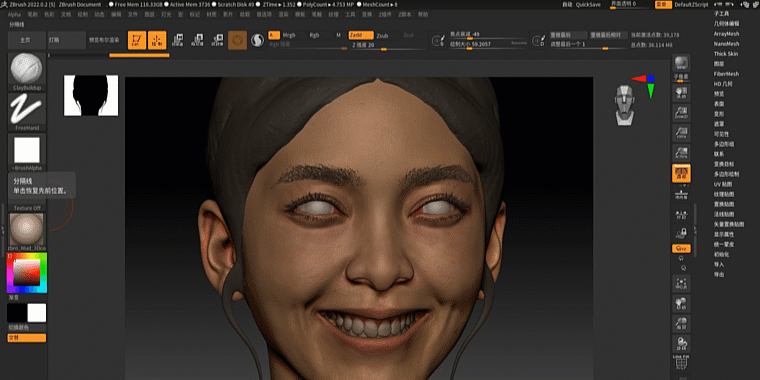Toggle the Line Fill PolyF button
This screenshot has height=380, width=760.
pos(681,364)
